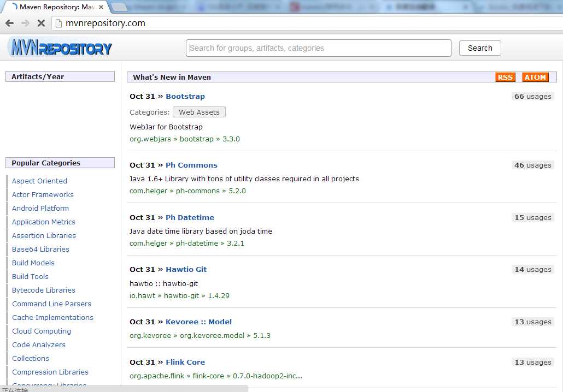563x392 pixels.
Task: Open the Hawtio Git link
Action: 186,269
